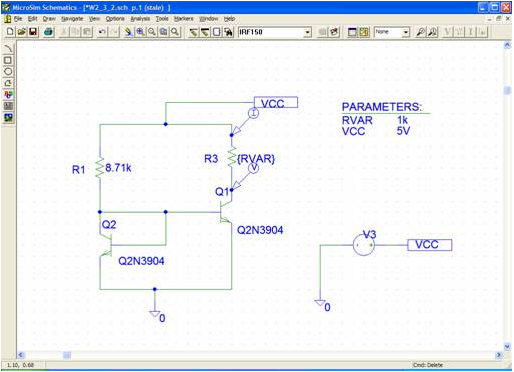Save the schematic with floppy icon
The image size is (514, 372).
[x=33, y=32]
